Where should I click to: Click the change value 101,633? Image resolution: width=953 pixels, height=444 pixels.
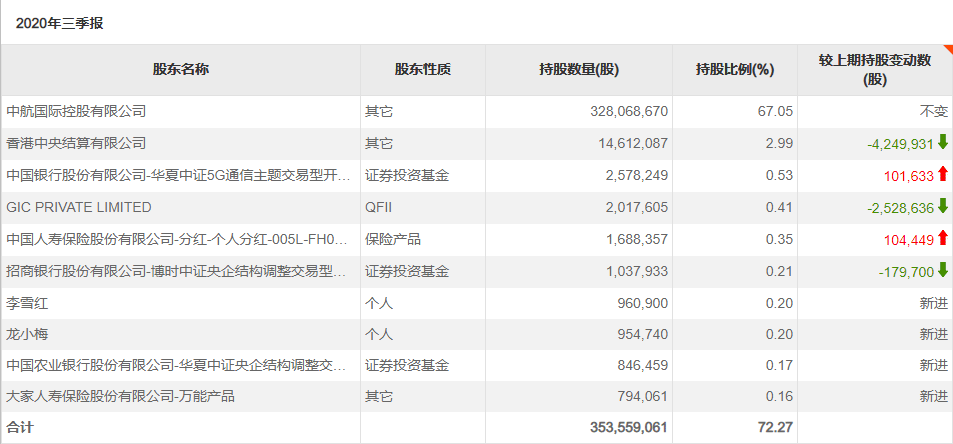909,176
